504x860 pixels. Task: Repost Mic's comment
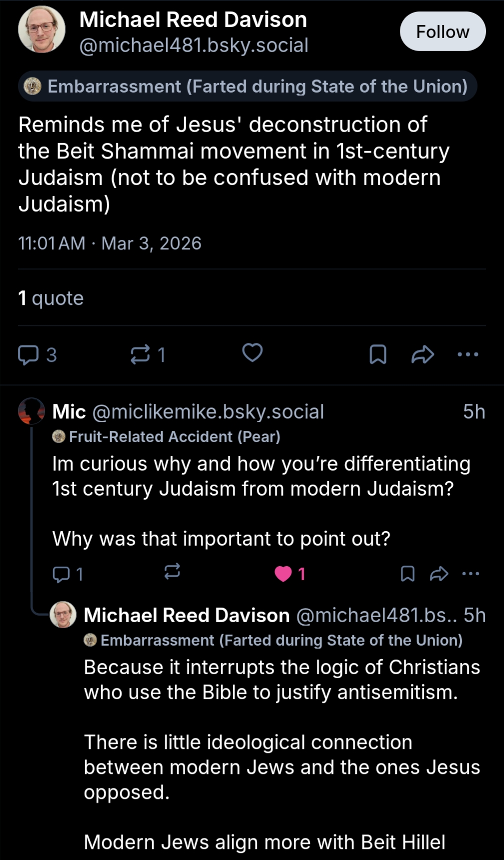click(172, 572)
